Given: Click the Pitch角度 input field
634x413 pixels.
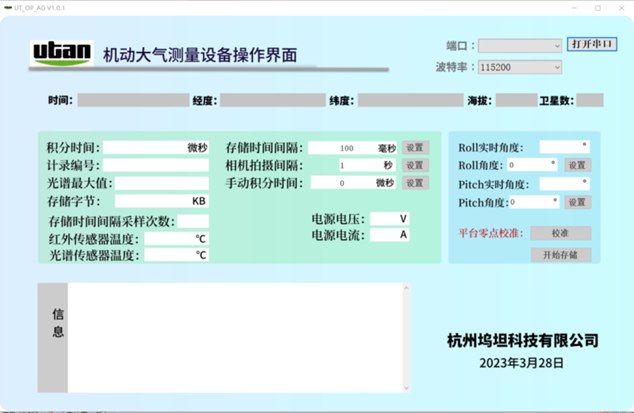Looking at the screenshot, I should (530, 202).
